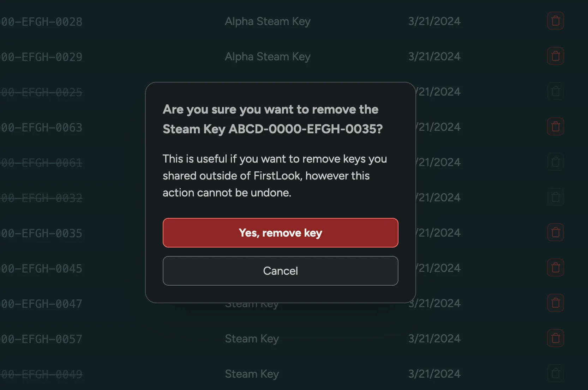Click the trash icon for key EFGH-0057
Image resolution: width=588 pixels, height=390 pixels.
click(x=555, y=338)
